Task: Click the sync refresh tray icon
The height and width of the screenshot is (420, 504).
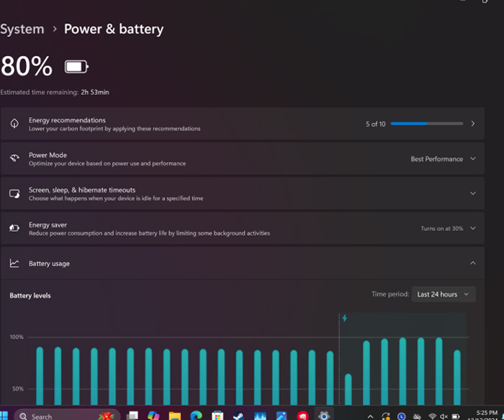Action: (386, 416)
